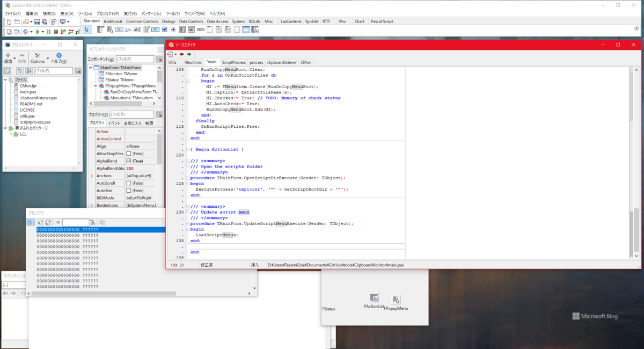
Task: Pick the TCheckBox palette component
Action: 165,30
